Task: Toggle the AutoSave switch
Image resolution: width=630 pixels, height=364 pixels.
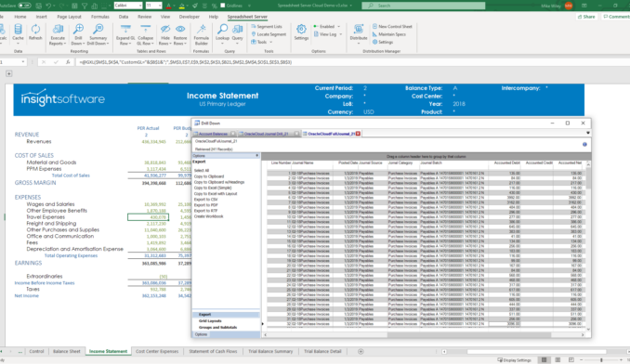Action: 24,6
